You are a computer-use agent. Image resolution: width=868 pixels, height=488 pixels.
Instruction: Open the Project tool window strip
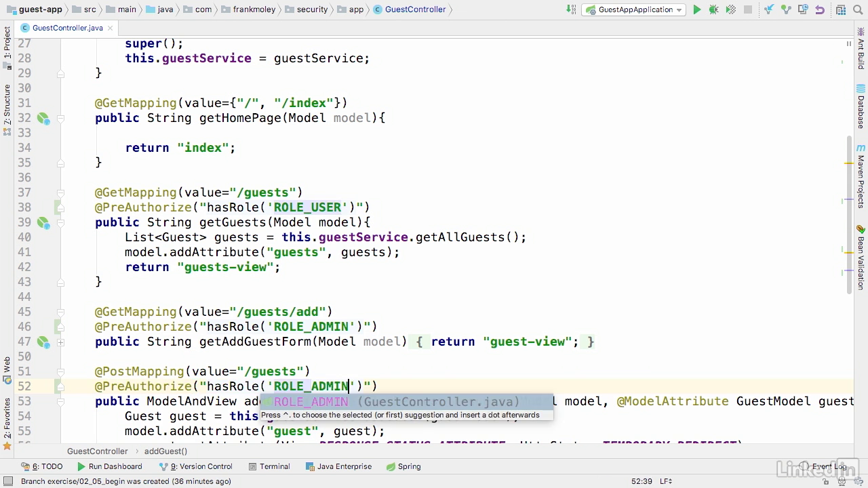(x=7, y=47)
